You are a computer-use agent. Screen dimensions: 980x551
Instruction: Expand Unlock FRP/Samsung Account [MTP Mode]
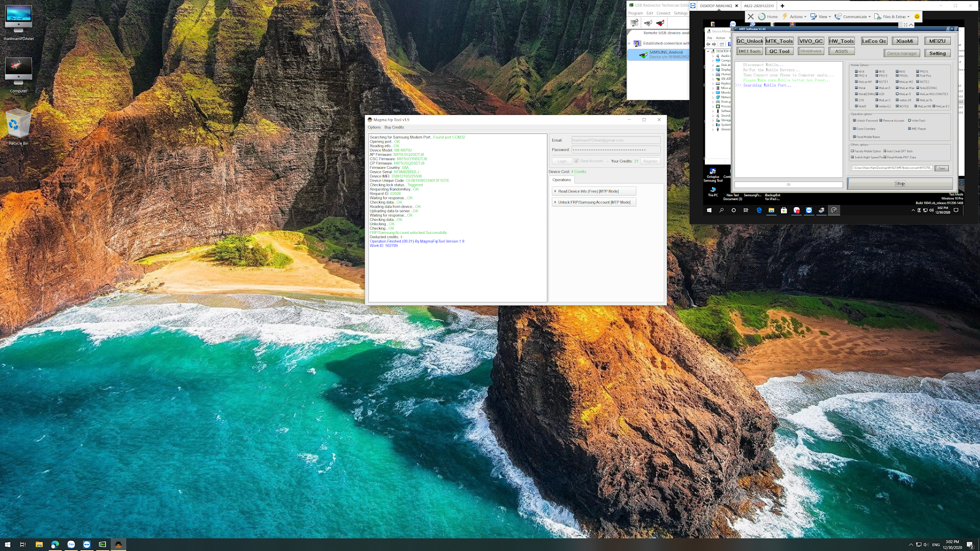(593, 202)
